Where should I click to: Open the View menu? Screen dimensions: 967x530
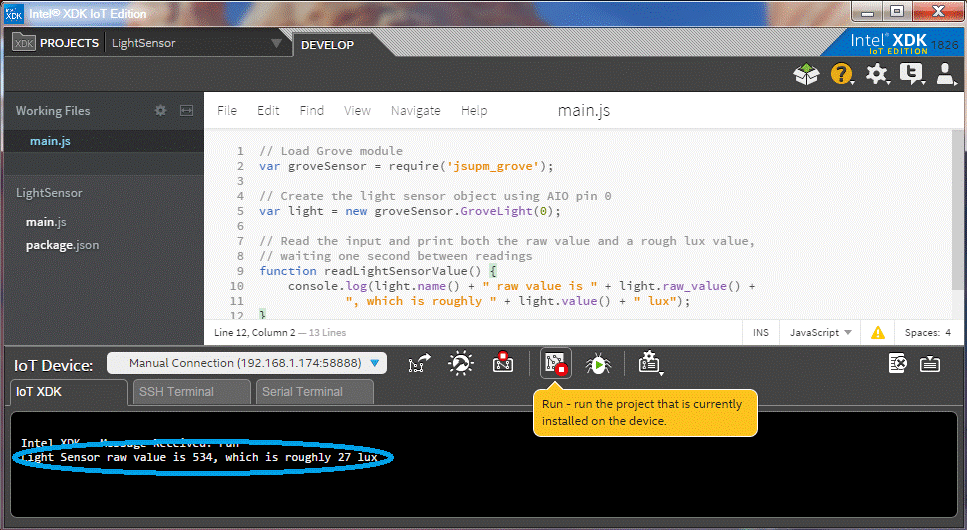tap(357, 110)
